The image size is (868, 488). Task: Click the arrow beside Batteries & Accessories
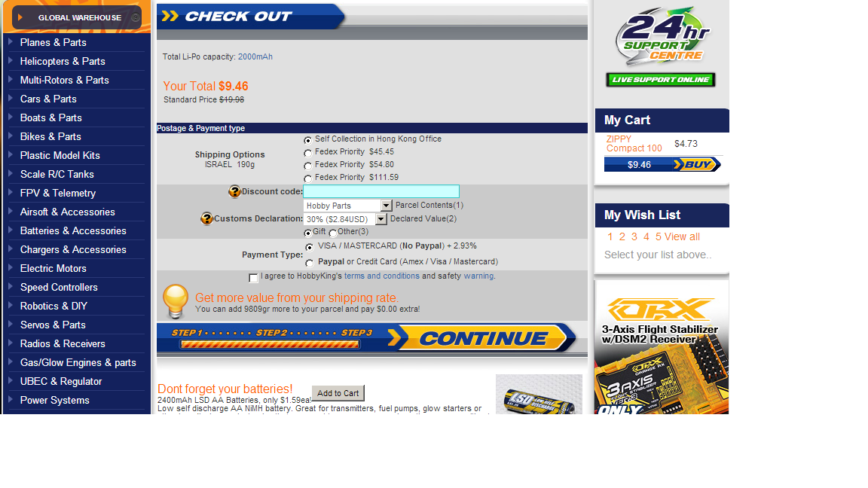pos(11,230)
